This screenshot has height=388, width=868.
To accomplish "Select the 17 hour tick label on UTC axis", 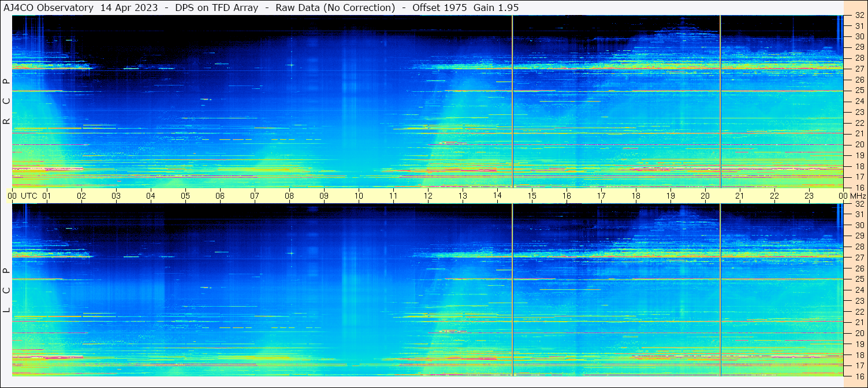I will coord(601,196).
